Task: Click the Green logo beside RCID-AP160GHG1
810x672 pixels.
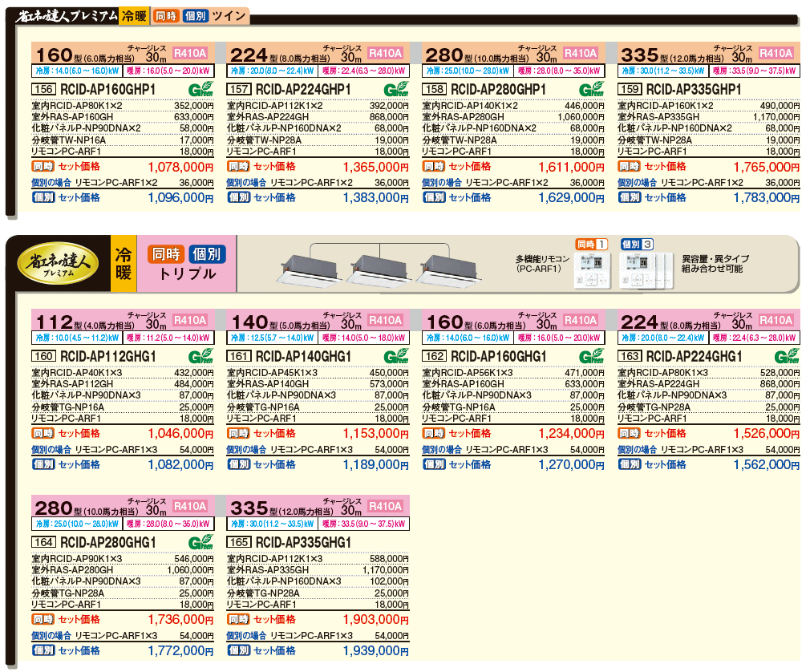Action: click(592, 356)
